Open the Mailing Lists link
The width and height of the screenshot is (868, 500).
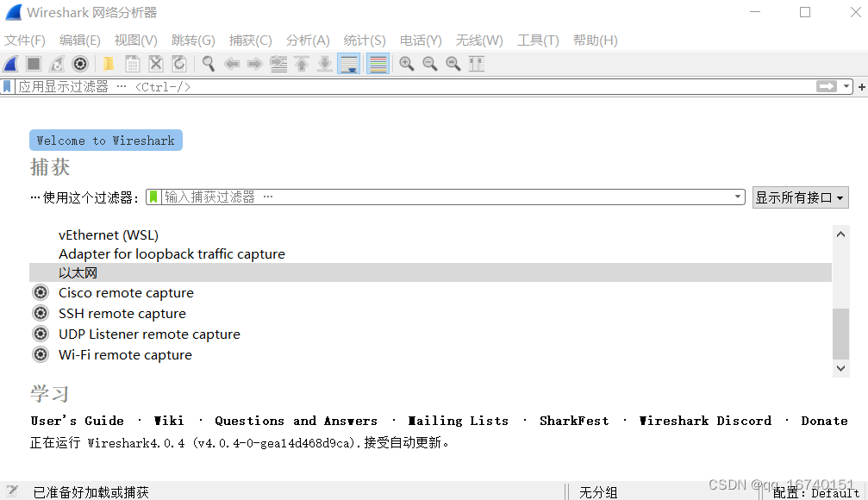pyautogui.click(x=458, y=421)
